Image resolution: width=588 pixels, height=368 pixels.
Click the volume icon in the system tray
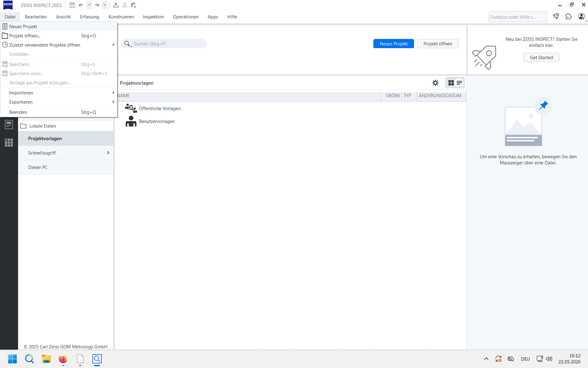click(x=549, y=359)
